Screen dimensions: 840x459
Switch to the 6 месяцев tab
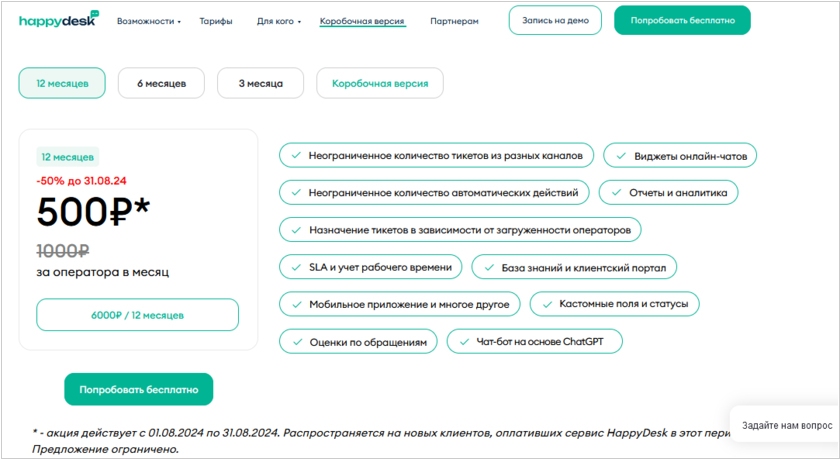coord(161,83)
